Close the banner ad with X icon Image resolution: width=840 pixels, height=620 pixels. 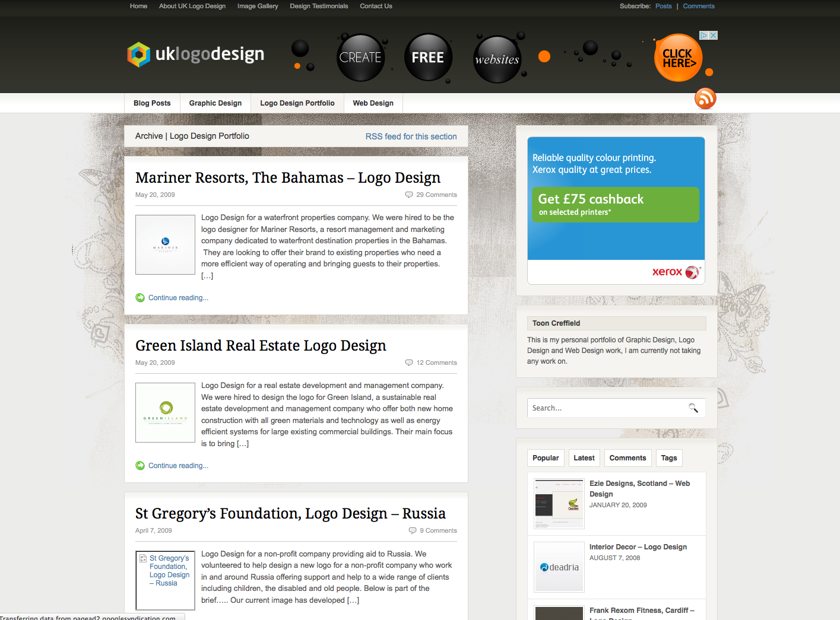click(x=714, y=36)
